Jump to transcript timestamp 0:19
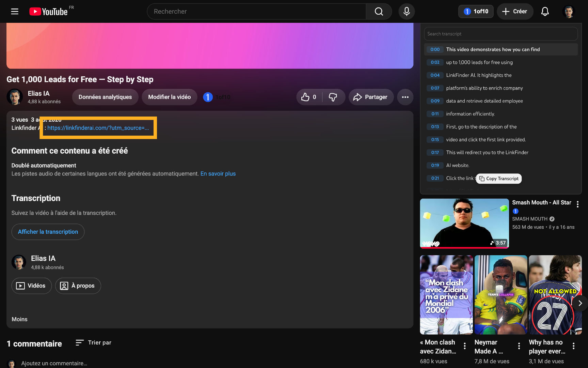 tap(435, 165)
